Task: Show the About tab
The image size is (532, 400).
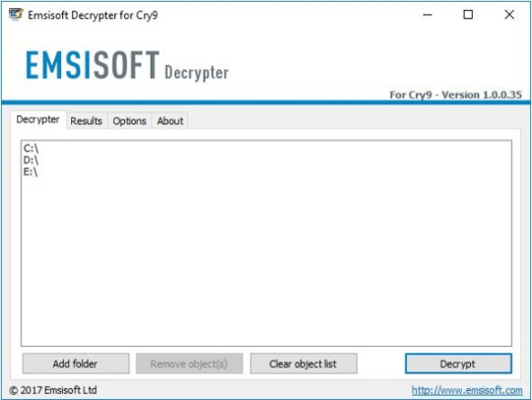Action: click(x=170, y=121)
